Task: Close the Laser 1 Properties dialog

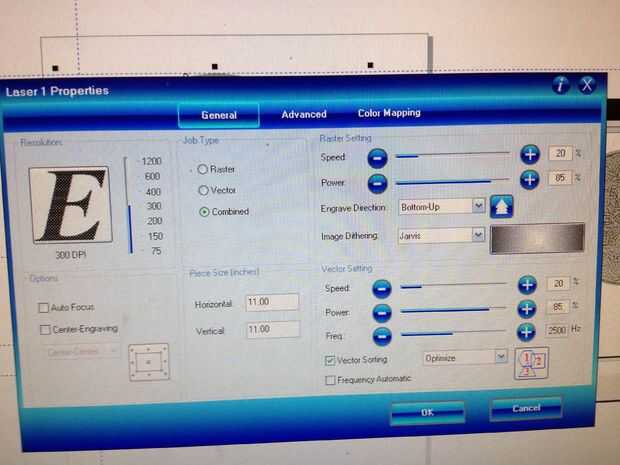Action: (586, 84)
